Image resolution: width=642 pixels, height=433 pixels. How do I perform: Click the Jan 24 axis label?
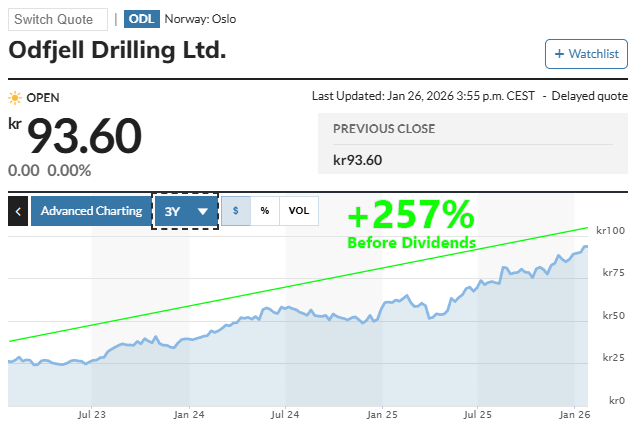pos(189,415)
